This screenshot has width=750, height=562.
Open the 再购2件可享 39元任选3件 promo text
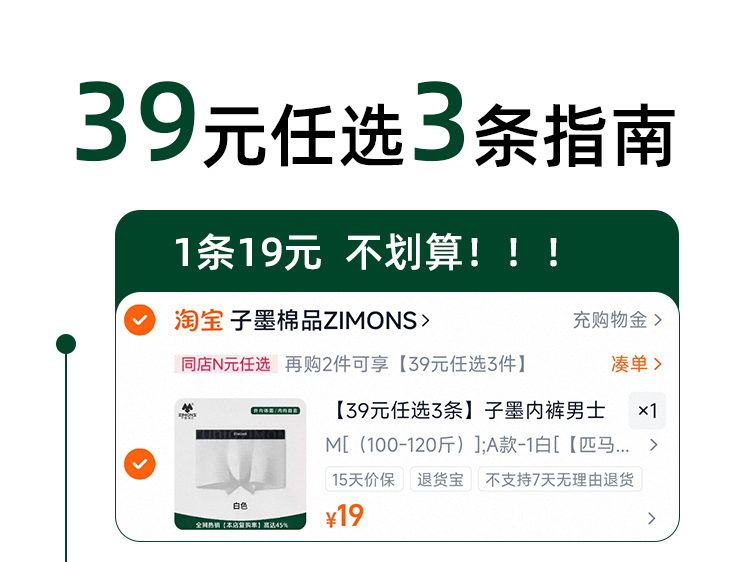(x=406, y=364)
